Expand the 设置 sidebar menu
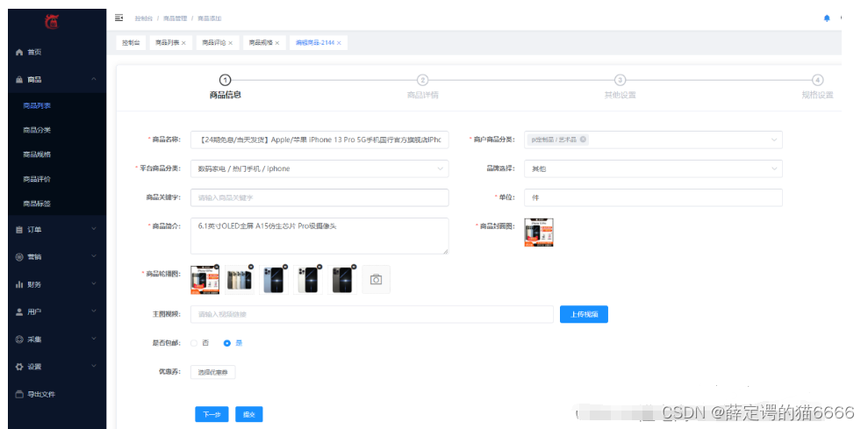The image size is (868, 429). [x=57, y=367]
